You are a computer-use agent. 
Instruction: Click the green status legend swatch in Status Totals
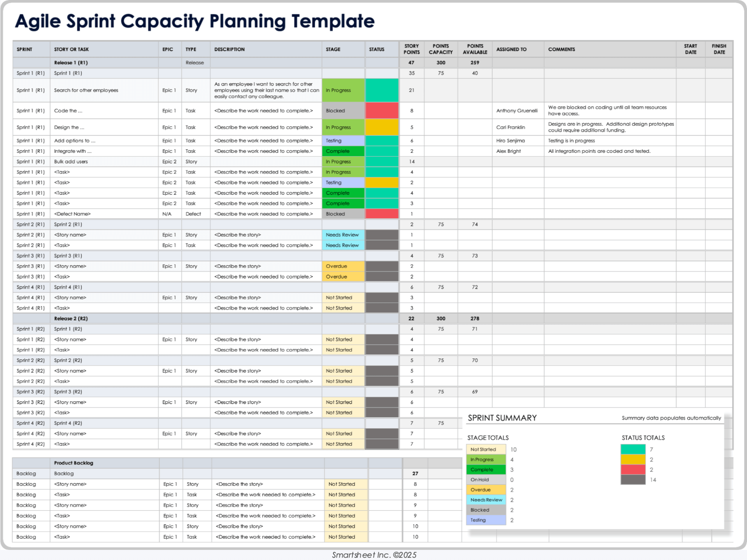tap(633, 449)
